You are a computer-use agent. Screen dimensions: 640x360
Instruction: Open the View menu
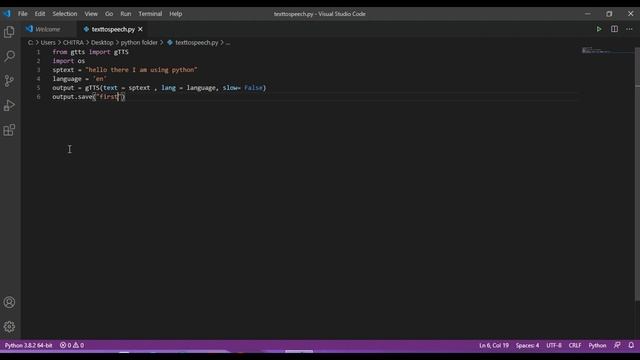click(91, 14)
